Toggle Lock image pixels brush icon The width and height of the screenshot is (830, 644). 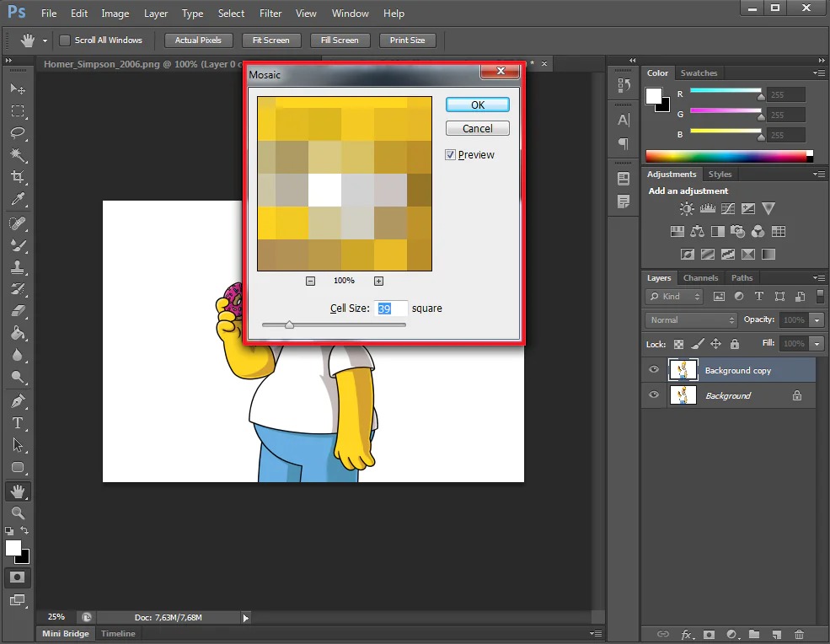(698, 344)
